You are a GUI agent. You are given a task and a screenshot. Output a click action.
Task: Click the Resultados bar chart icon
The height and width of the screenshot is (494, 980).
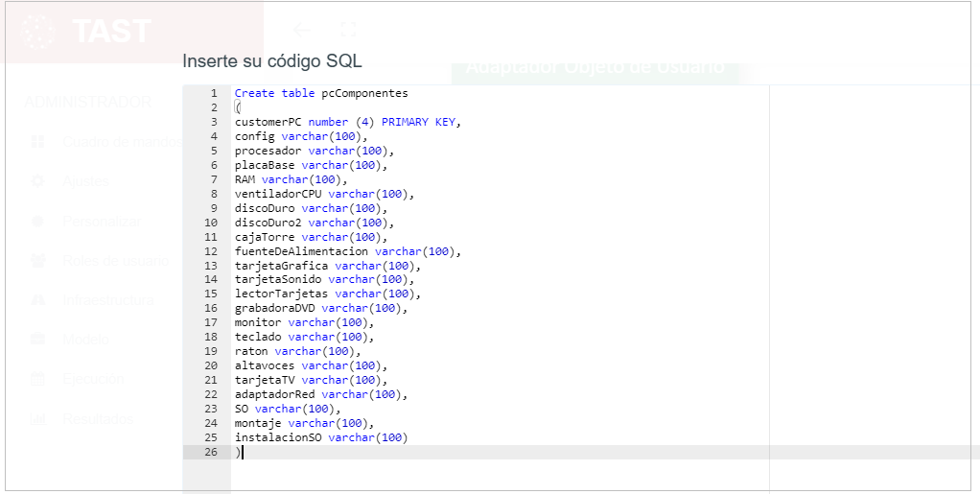(x=38, y=418)
